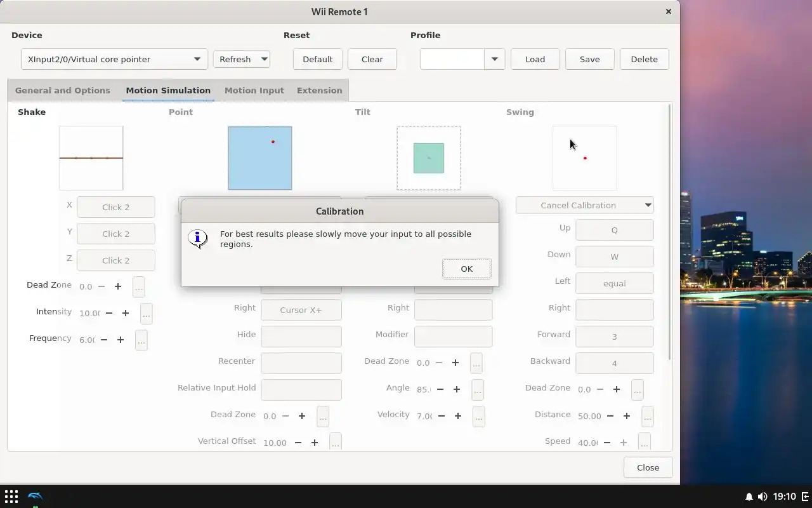Open Swing Dead Zone advanced settings button
Screen dimensions: 812x508
click(x=637, y=389)
